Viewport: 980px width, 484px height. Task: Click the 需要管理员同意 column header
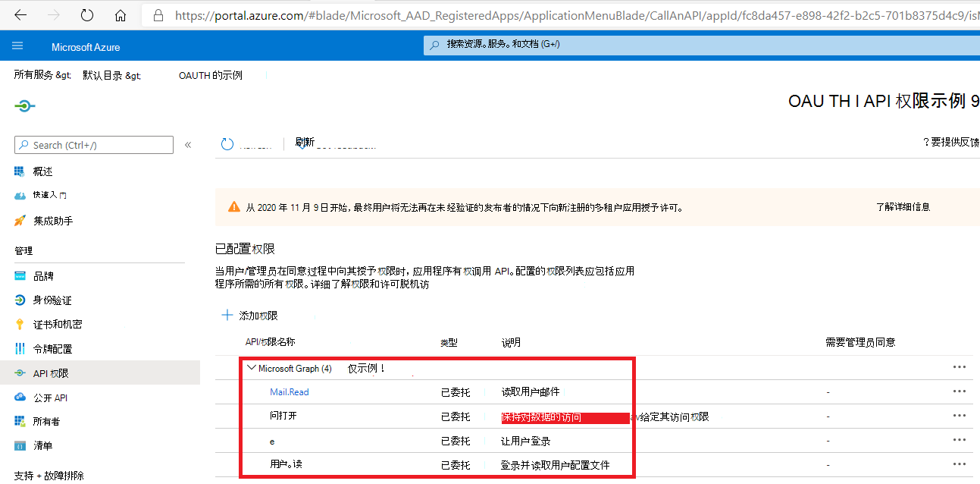pos(860,342)
